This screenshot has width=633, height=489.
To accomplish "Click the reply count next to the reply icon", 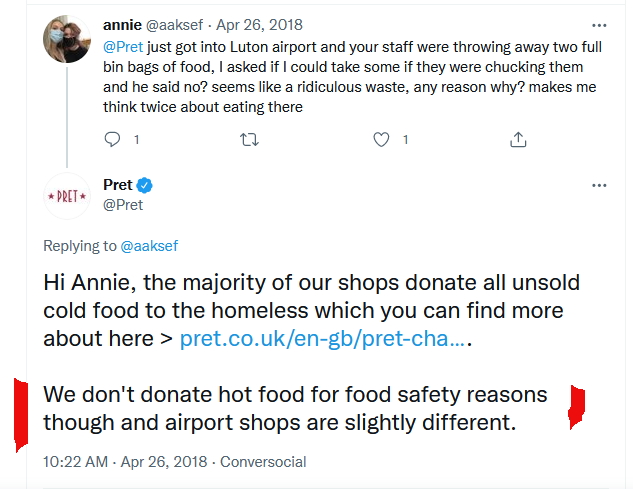I will 136,140.
